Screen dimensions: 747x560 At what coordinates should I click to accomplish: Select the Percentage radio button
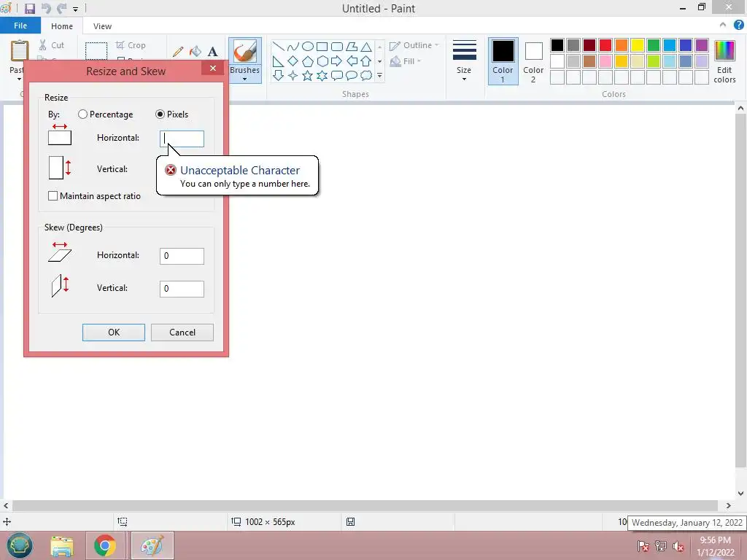point(83,114)
